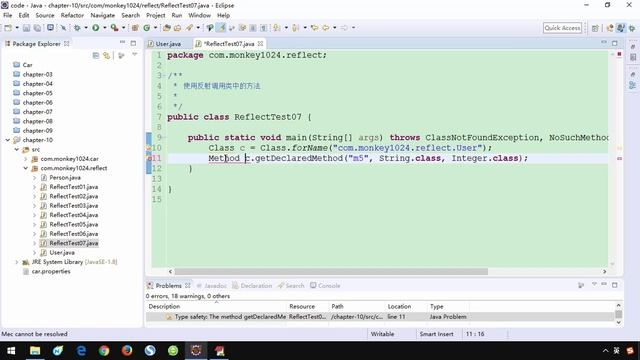Switch to the Declaration tab
The width and height of the screenshot is (640, 360).
tap(252, 285)
